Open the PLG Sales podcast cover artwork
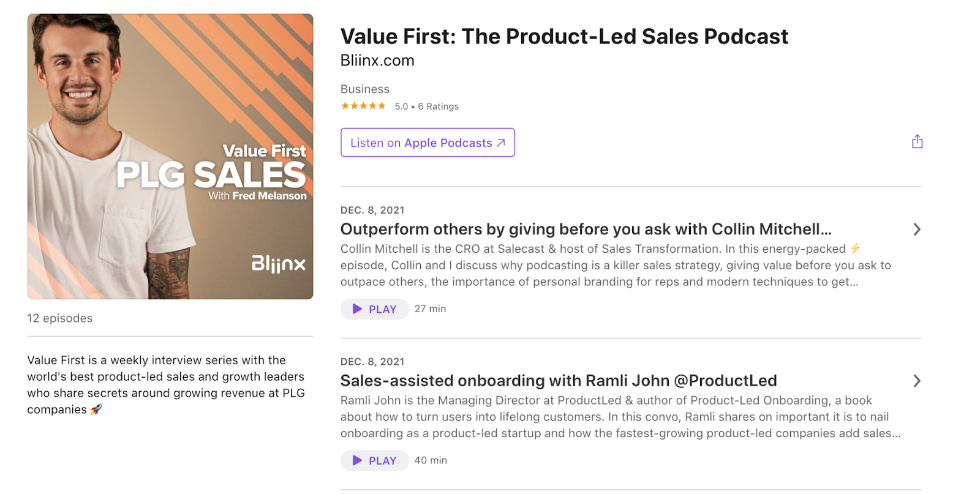Screen dimensions: 980x494 point(170,156)
